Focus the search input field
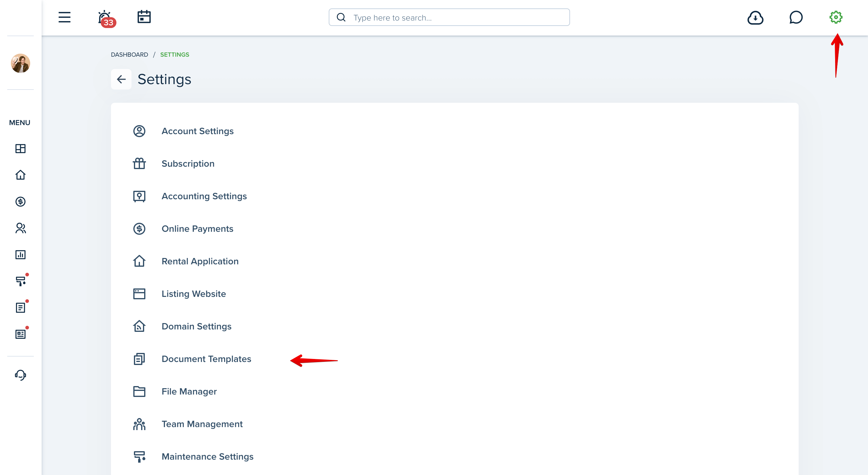Screen dimensions: 868x475 pos(449,17)
